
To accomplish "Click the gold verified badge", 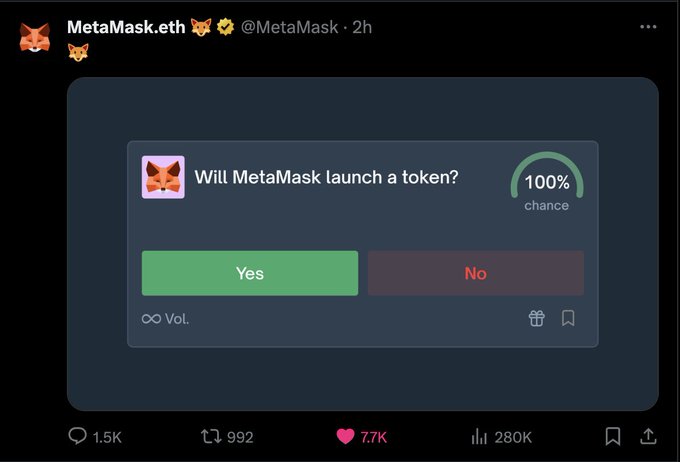I will coord(226,27).
